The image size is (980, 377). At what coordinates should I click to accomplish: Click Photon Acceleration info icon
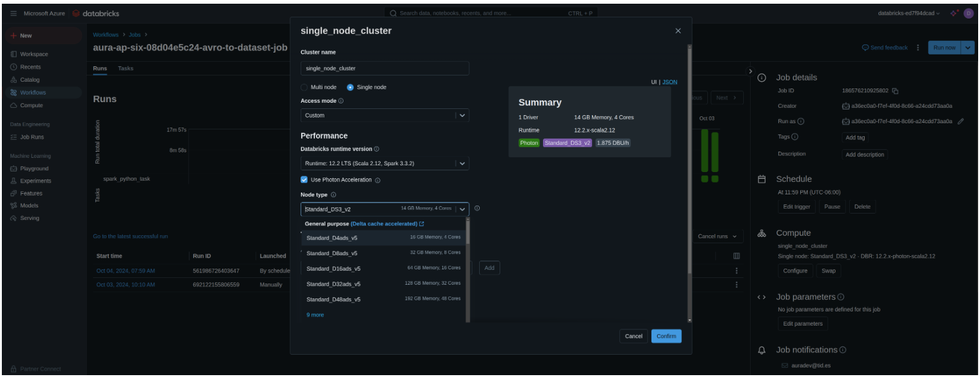click(x=377, y=180)
